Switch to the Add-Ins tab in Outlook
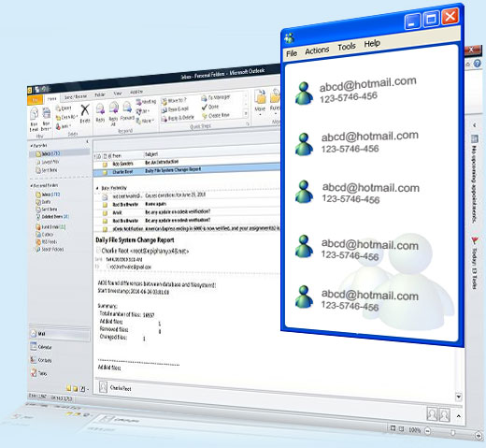The height and width of the screenshot is (448, 486). pos(136,92)
